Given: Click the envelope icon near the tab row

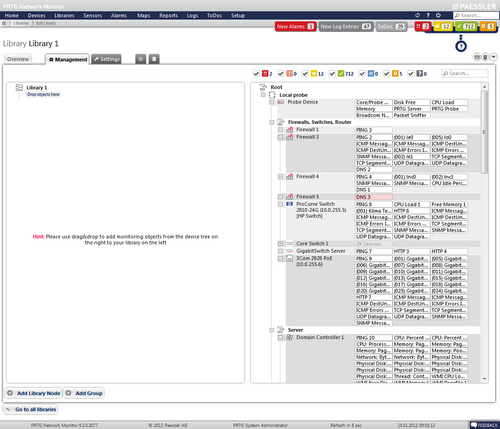Looking at the screenshot, I should [477, 57].
